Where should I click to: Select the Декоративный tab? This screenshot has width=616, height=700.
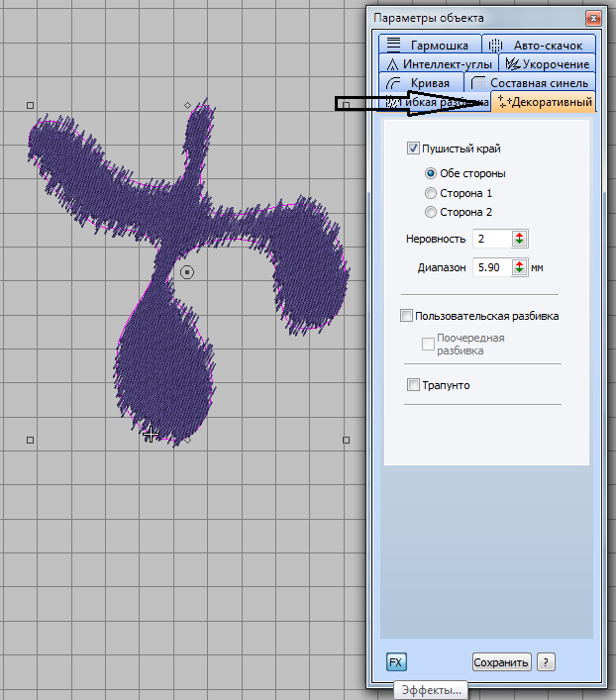(546, 102)
